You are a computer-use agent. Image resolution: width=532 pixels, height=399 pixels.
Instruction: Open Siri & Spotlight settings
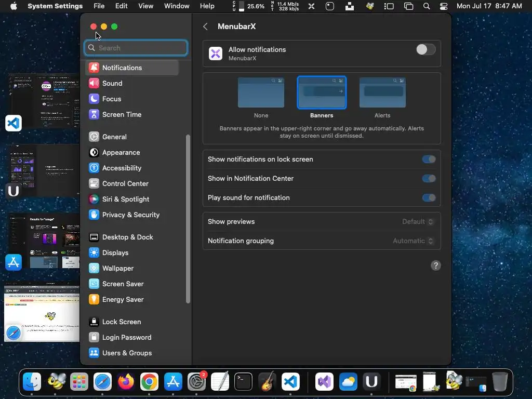coord(132,199)
